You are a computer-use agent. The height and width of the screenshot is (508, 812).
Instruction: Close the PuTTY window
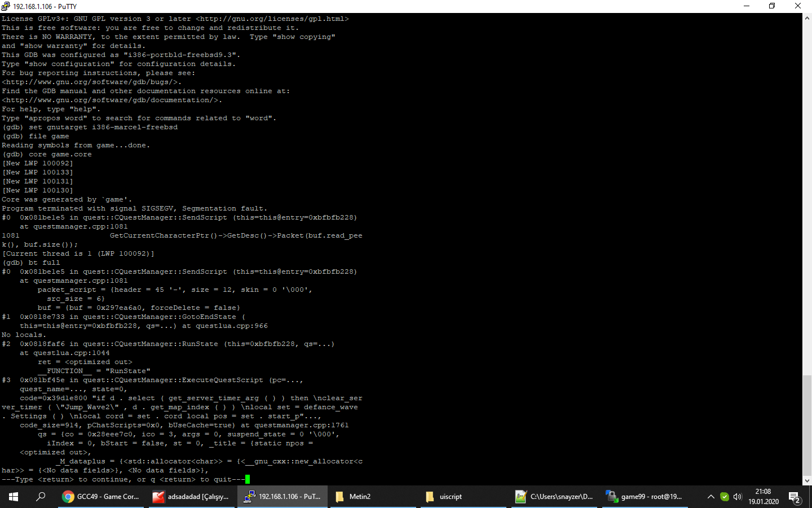(x=798, y=6)
